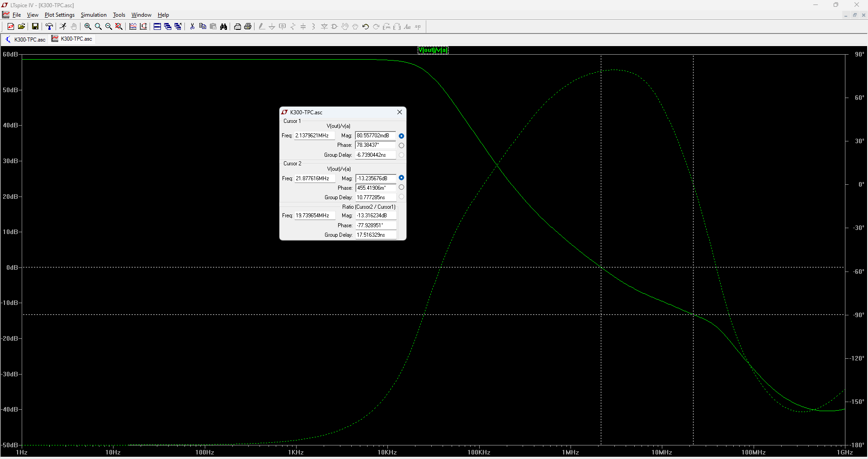This screenshot has height=459, width=868.
Task: Click Cursor 1 Freq field 2.1379621MHz
Action: tap(315, 136)
